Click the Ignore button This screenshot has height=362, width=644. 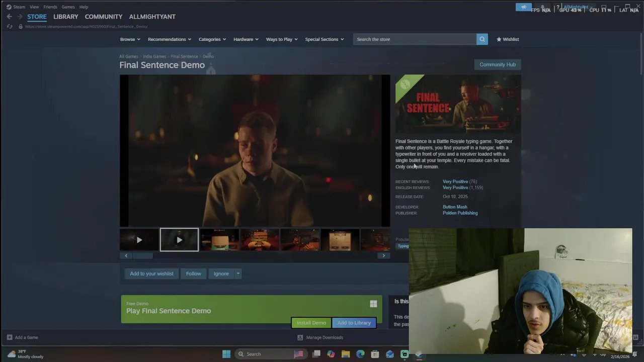(x=221, y=274)
